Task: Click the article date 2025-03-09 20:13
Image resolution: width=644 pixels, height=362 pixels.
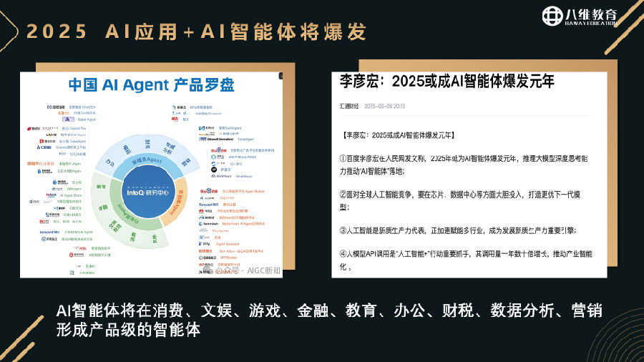Action: pos(384,106)
